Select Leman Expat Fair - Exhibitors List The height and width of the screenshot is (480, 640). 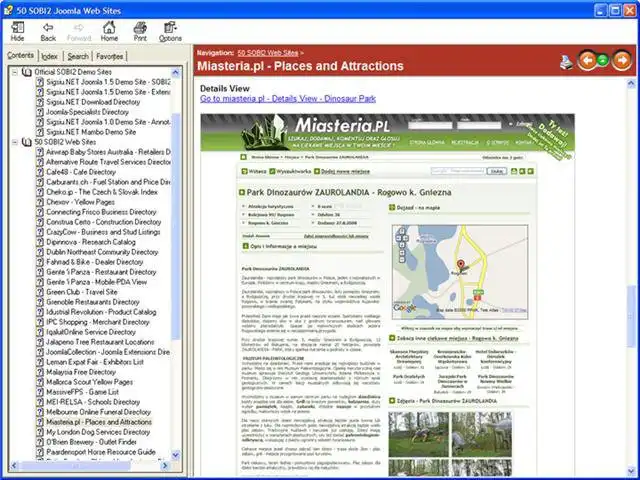[x=95, y=362]
